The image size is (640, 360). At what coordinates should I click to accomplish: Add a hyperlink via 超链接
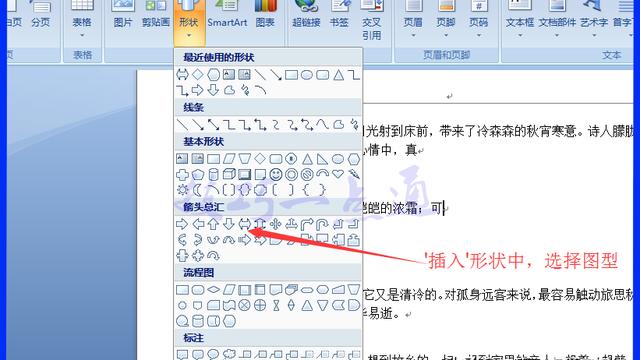point(306,15)
